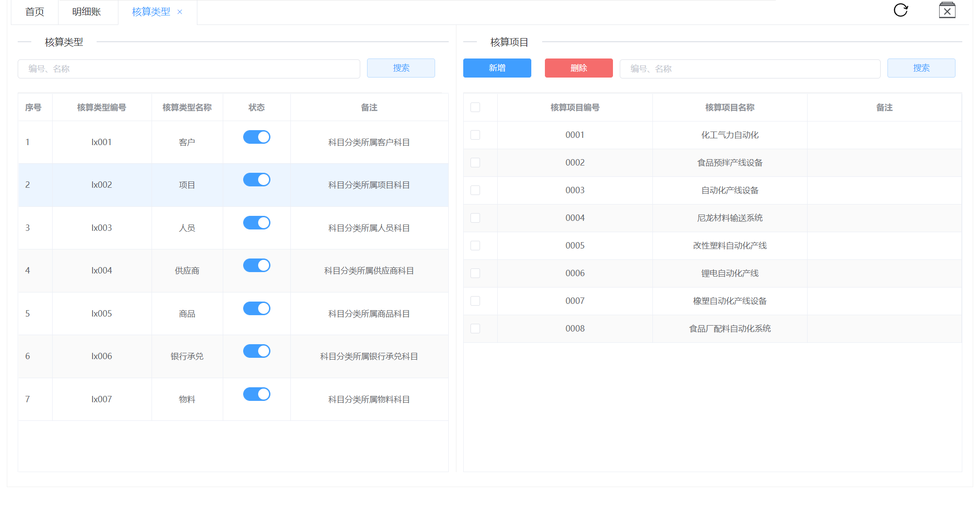Click the blue 新增 button

(x=497, y=68)
